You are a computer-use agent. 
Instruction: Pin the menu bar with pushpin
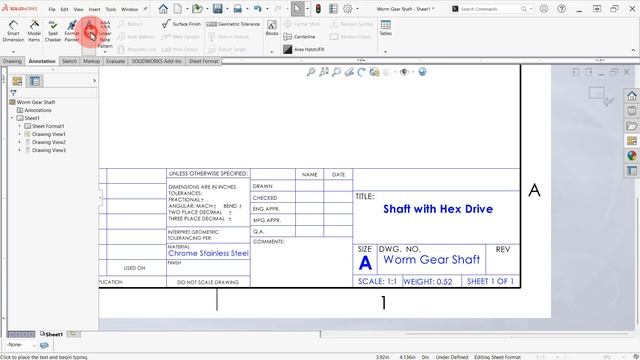point(145,9)
